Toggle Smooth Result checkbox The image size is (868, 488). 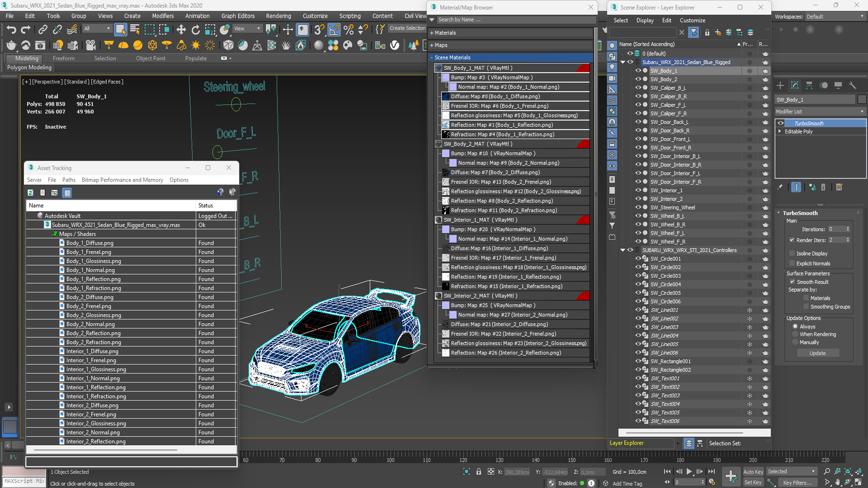[792, 282]
